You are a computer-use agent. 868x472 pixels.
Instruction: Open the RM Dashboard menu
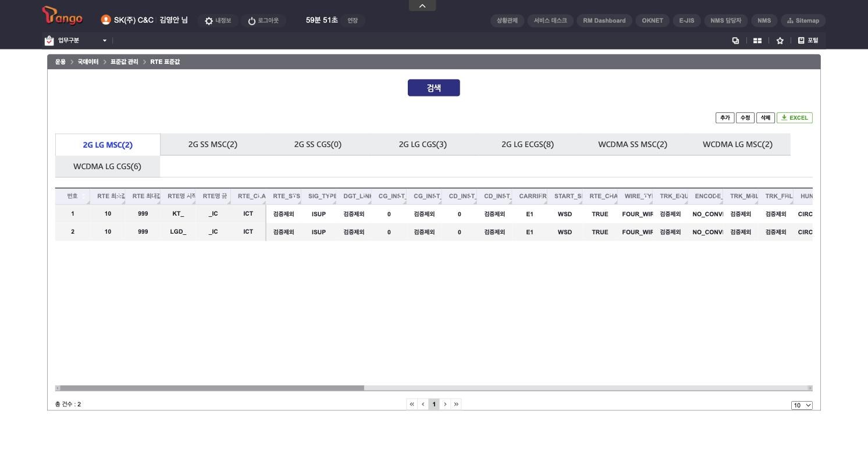pos(604,20)
